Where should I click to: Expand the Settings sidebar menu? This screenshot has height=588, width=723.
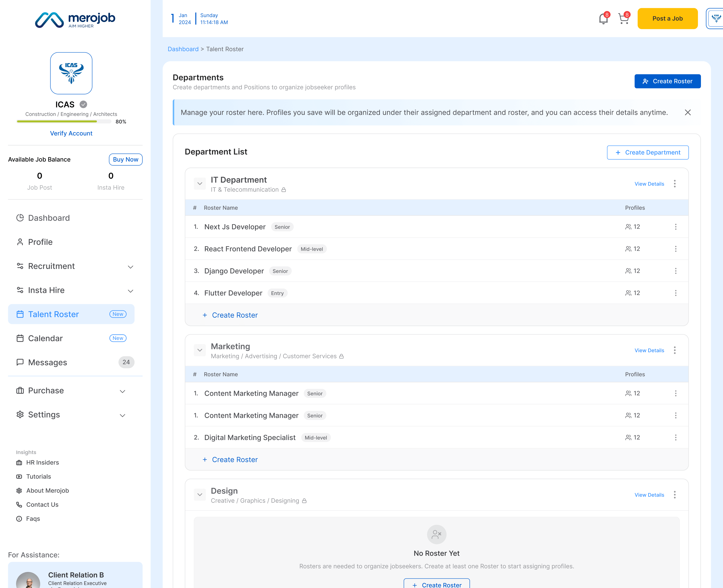tap(123, 415)
